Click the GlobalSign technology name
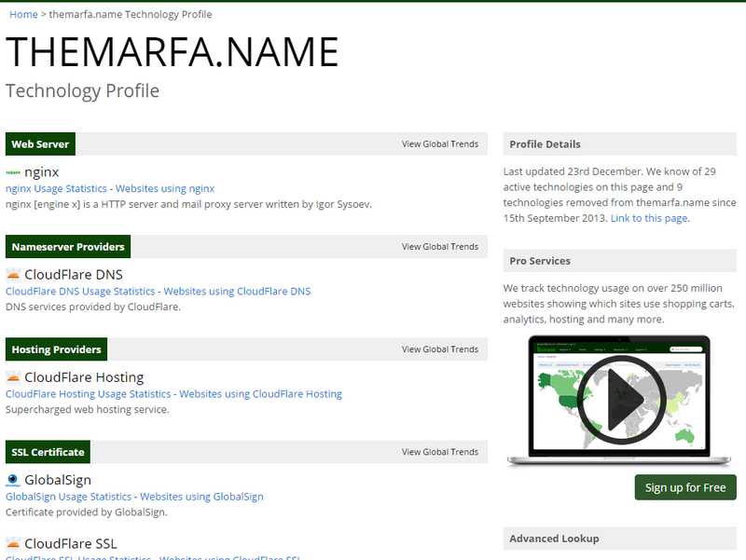The width and height of the screenshot is (746, 560). [x=58, y=480]
